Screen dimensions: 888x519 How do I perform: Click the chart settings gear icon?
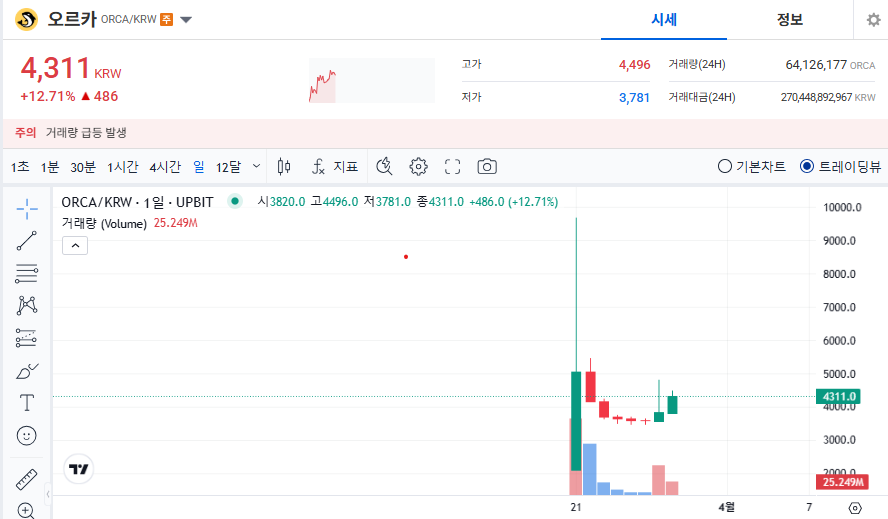(419, 167)
